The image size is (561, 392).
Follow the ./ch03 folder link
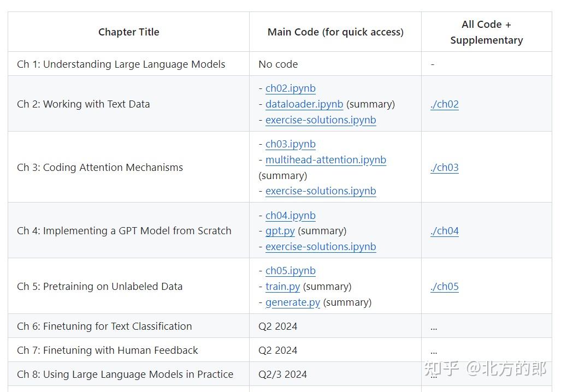(x=444, y=168)
